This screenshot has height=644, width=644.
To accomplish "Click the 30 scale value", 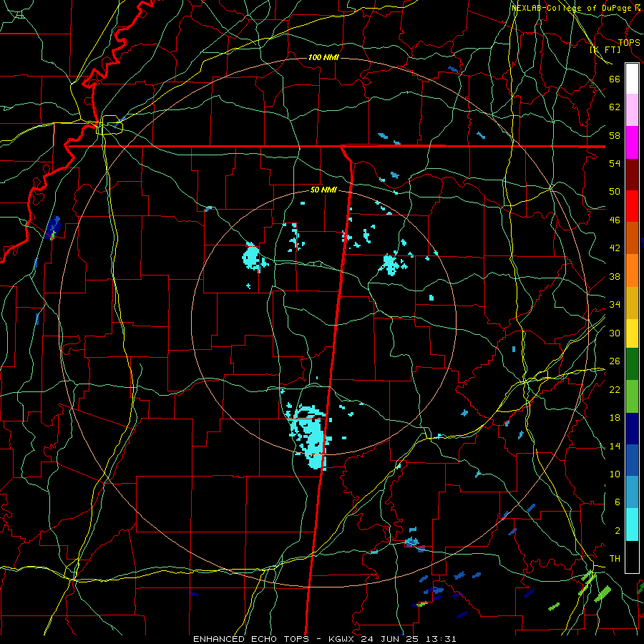I will coord(615,333).
